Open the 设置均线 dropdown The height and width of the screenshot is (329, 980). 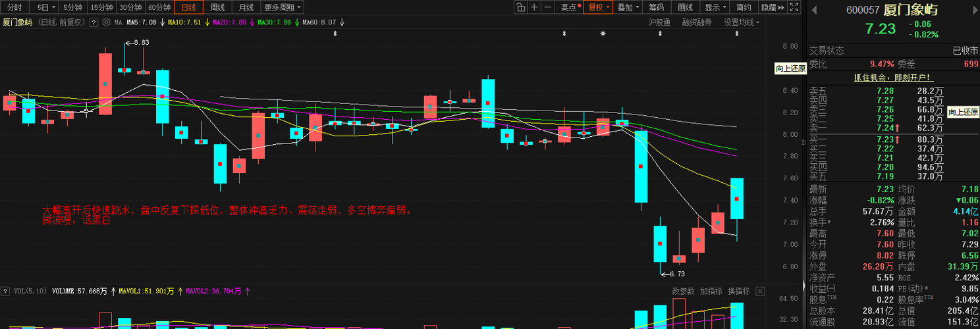pos(742,22)
